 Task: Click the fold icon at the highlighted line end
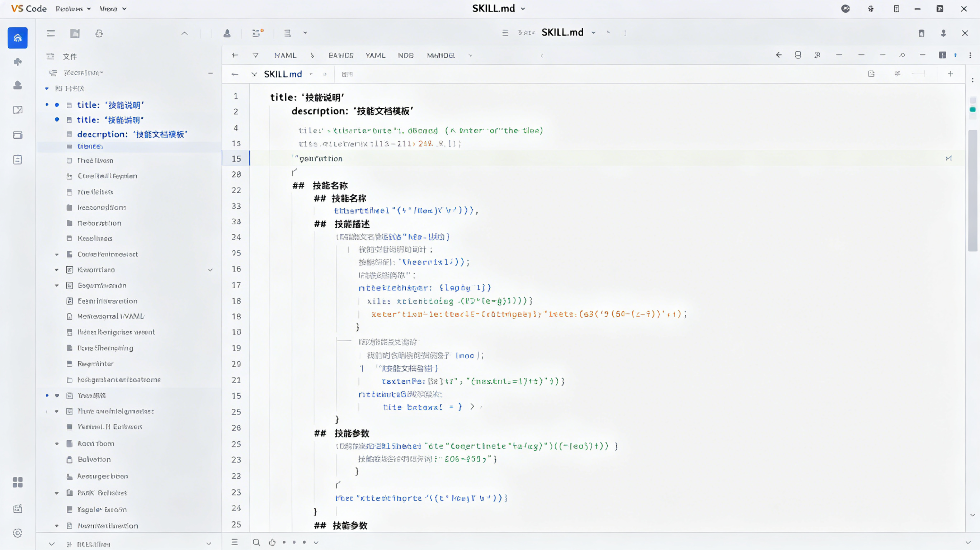click(948, 158)
